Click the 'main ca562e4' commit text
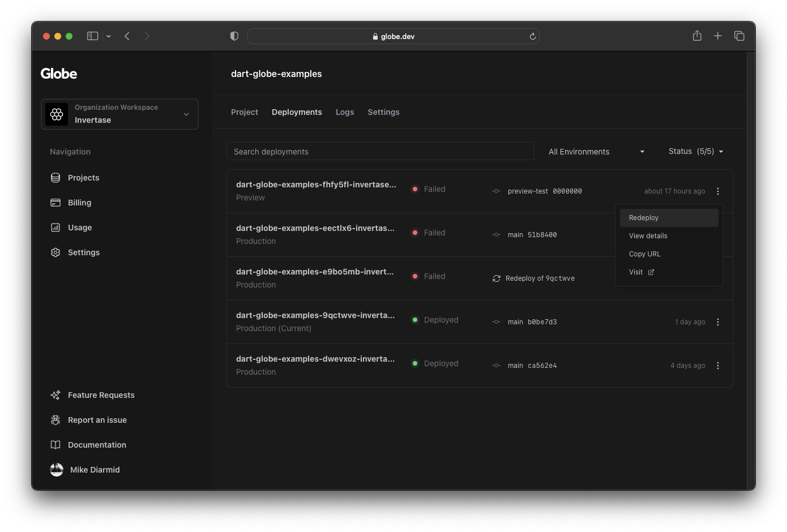This screenshot has height=532, width=787. tap(532, 366)
